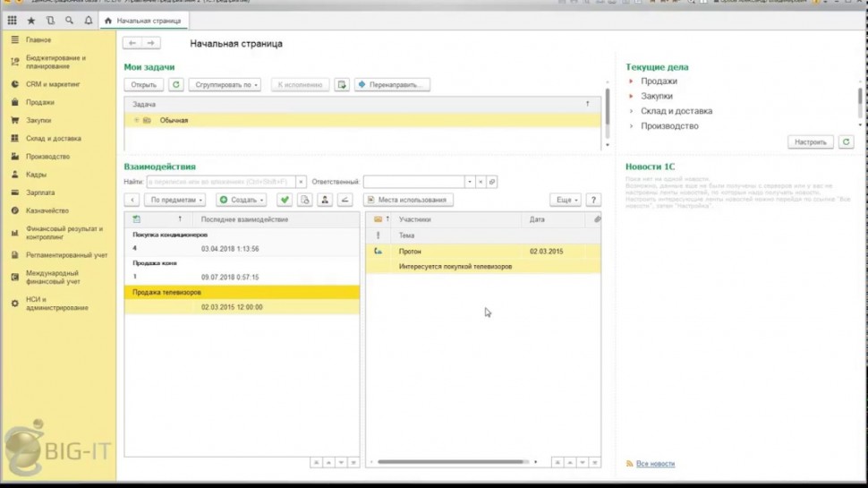Click green checkmark icon in Взаимодействия toolbar

(x=285, y=200)
